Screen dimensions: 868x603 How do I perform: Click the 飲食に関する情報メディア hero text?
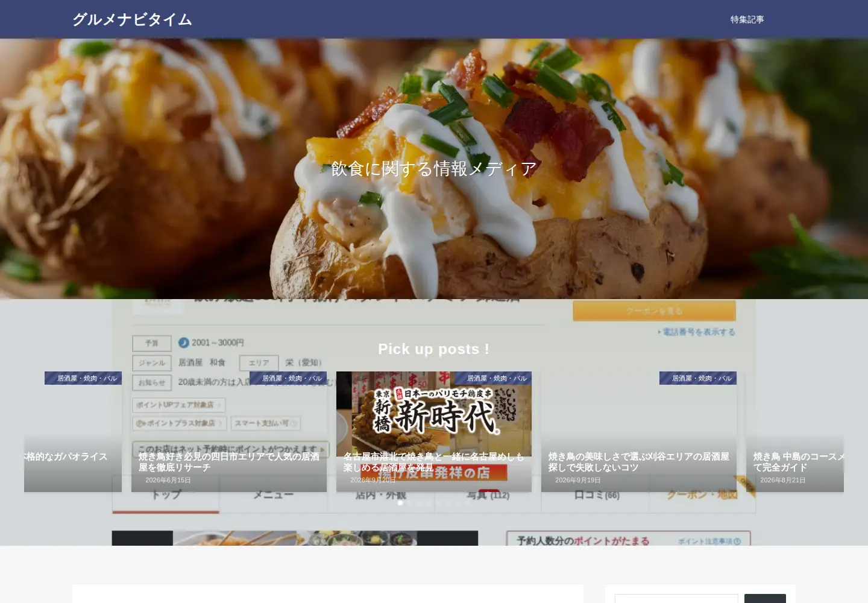pos(434,169)
